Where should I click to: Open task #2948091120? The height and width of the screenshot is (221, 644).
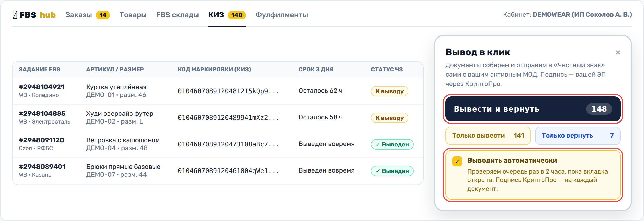pyautogui.click(x=41, y=140)
